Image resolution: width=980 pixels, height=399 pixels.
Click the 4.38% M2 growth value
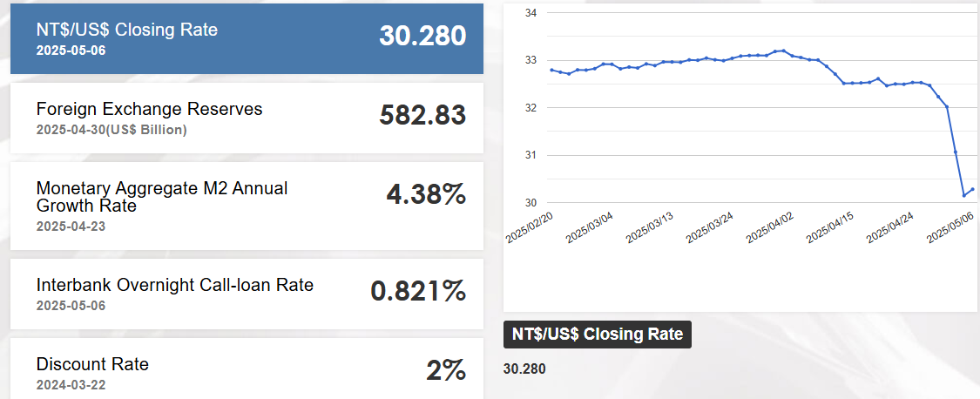(x=425, y=195)
